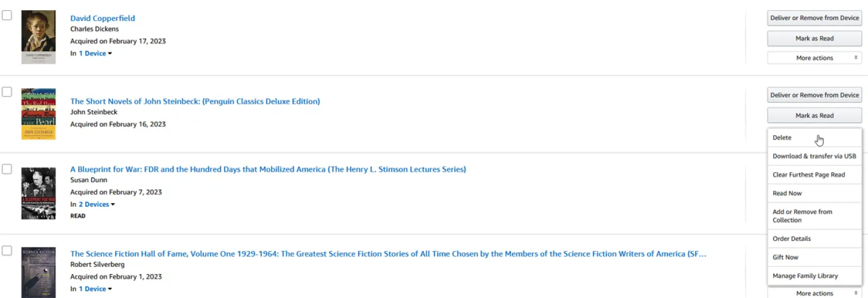Open the David Copperfield book cover thumbnail
The height and width of the screenshot is (298, 868).
tap(38, 37)
